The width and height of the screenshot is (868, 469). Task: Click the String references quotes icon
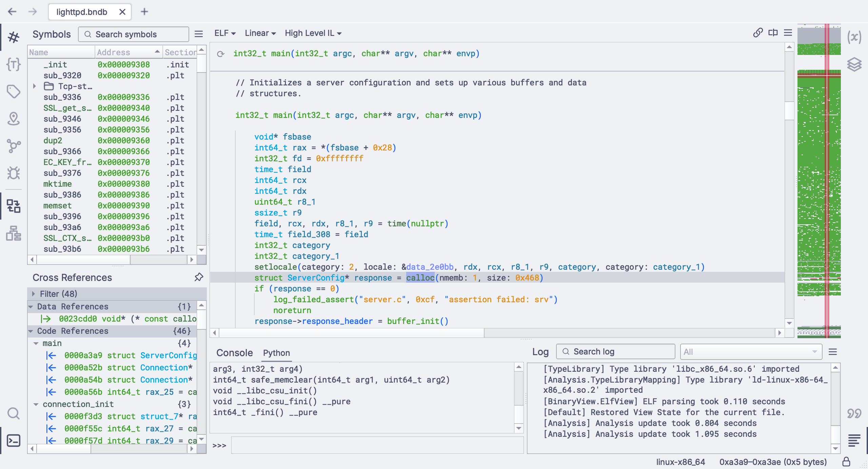(854, 413)
